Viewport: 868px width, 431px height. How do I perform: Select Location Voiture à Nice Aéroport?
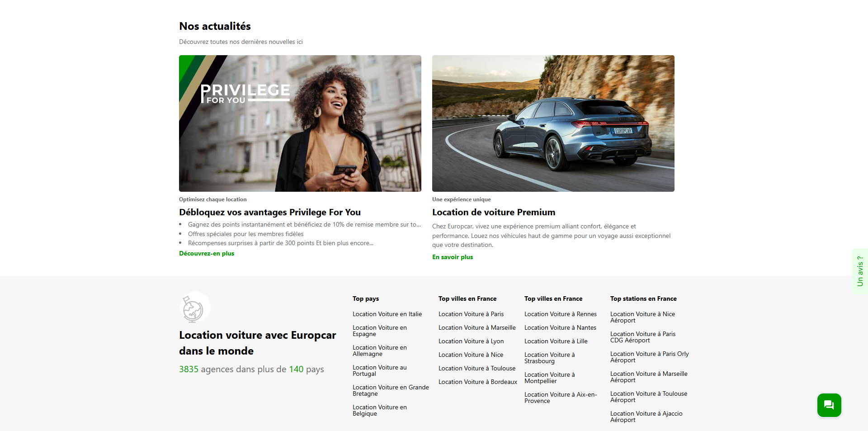(x=642, y=317)
